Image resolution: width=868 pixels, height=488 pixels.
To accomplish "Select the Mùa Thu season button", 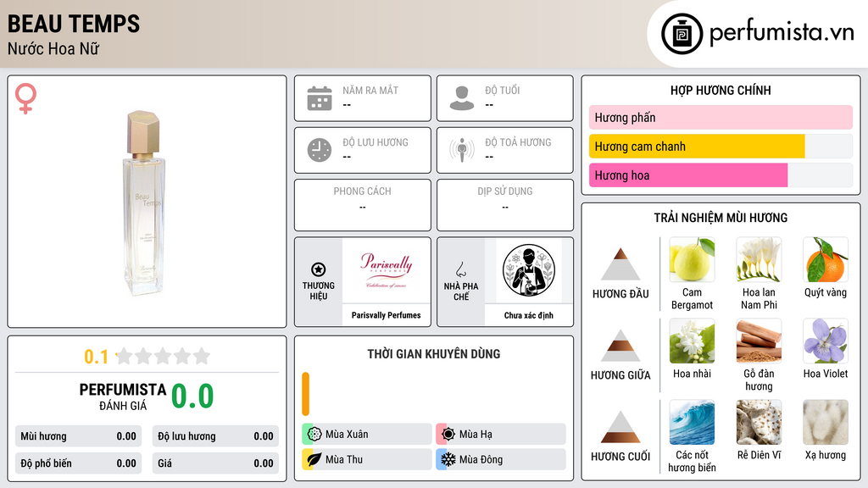I will (x=367, y=459).
